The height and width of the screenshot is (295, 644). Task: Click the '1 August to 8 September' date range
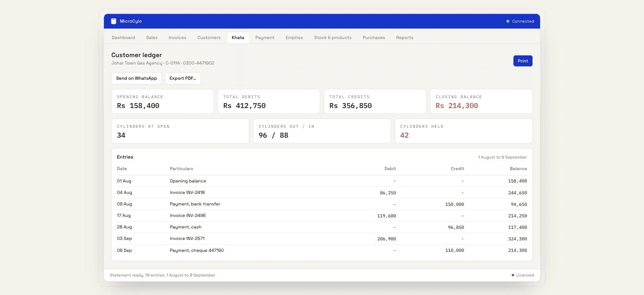pos(502,157)
